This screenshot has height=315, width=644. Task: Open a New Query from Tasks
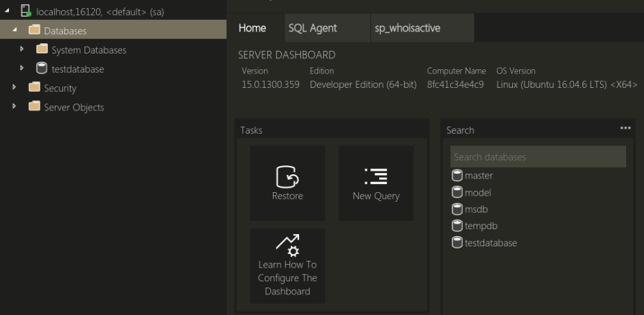coord(376,176)
